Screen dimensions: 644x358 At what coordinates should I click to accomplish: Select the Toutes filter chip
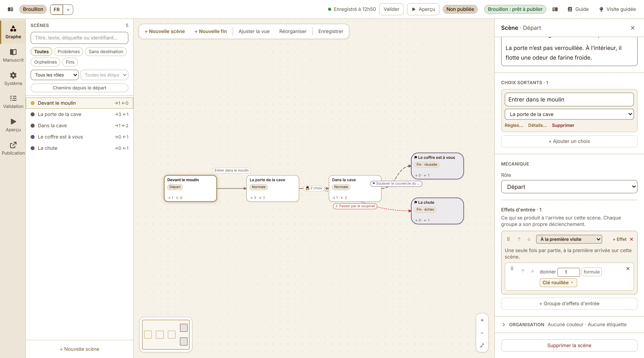(41, 52)
